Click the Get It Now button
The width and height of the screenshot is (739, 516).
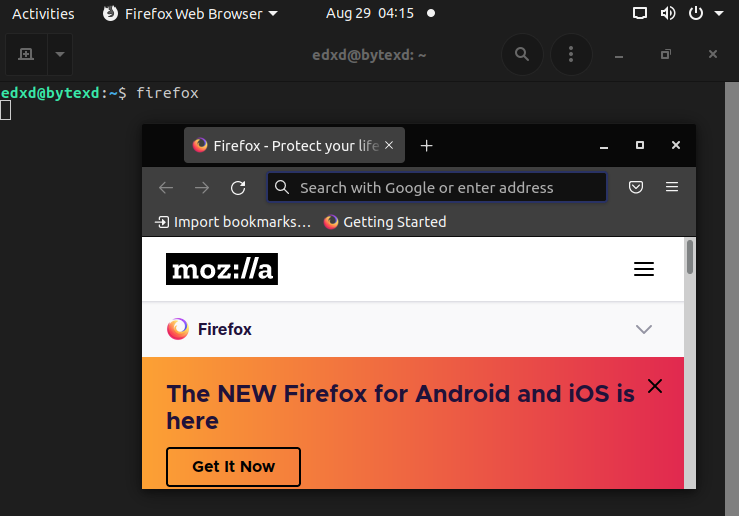point(233,466)
